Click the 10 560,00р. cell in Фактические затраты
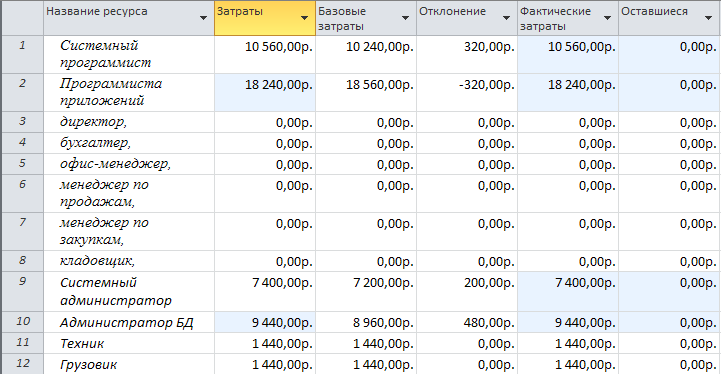This screenshot has height=374, width=721. 568,54
